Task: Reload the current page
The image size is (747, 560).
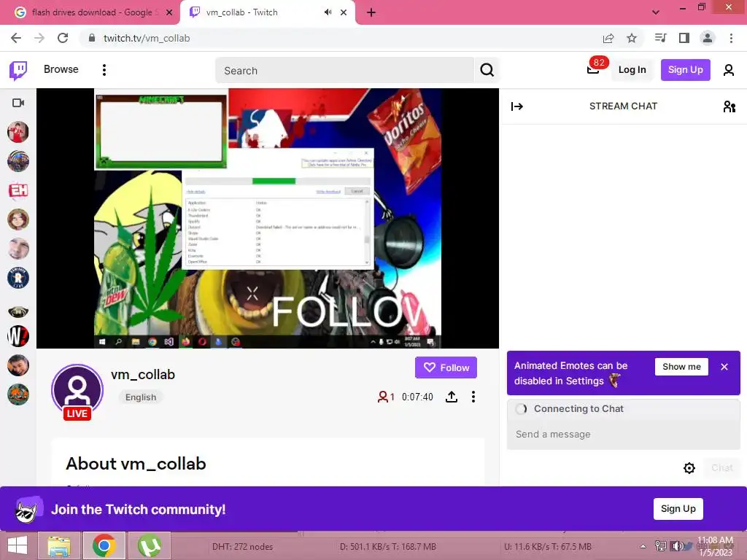Action: 63,38
